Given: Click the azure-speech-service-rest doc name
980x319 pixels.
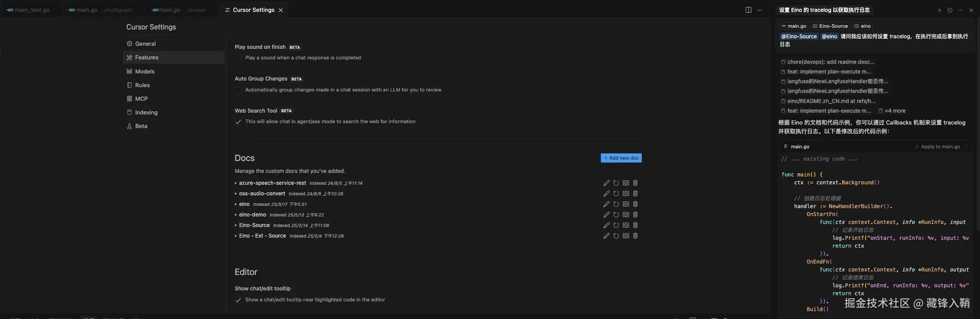Looking at the screenshot, I should tap(272, 183).
